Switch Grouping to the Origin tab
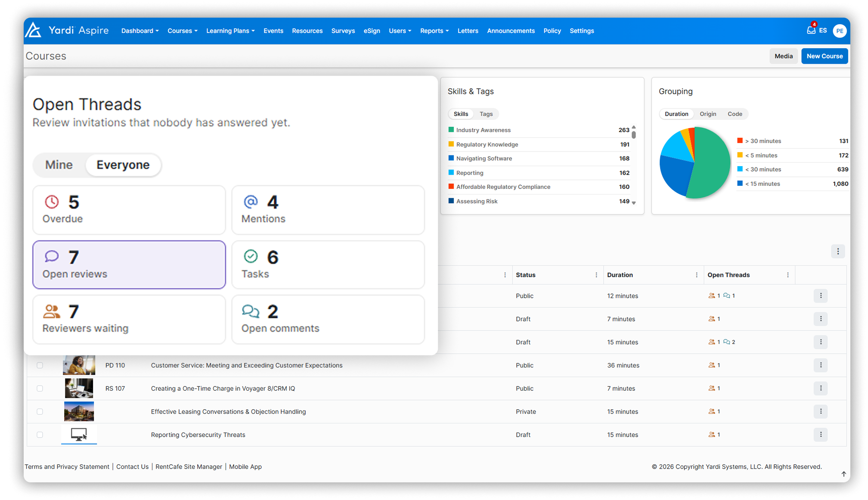Image resolution: width=868 pixels, height=500 pixels. click(708, 114)
